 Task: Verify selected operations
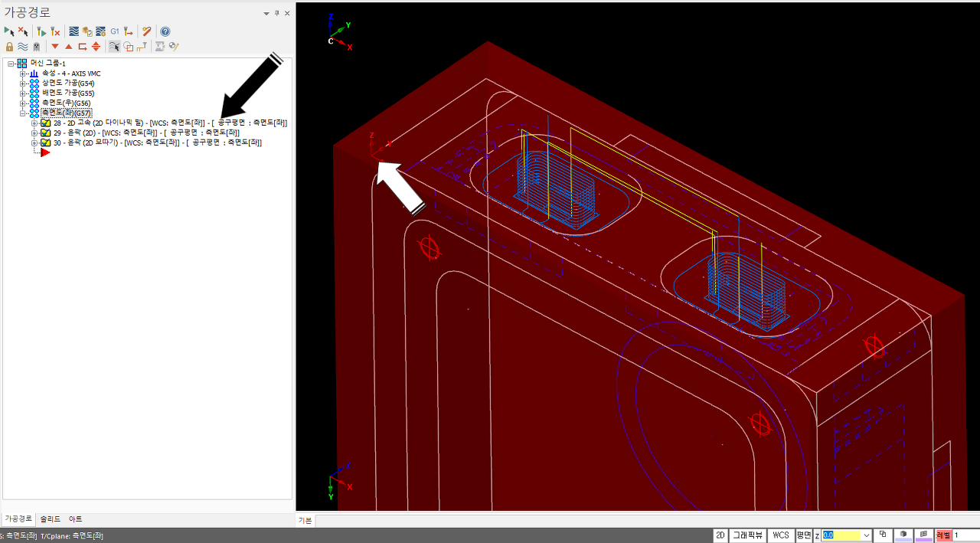87,31
